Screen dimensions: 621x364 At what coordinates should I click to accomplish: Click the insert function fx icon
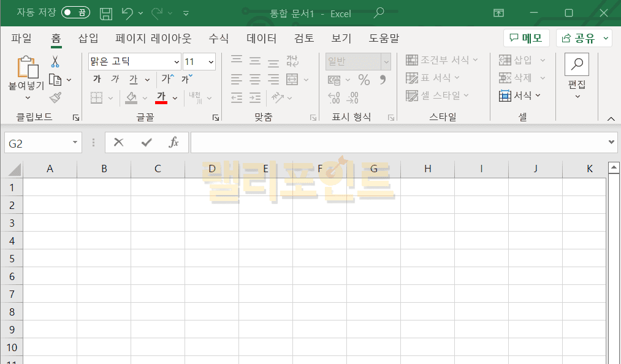tap(173, 142)
